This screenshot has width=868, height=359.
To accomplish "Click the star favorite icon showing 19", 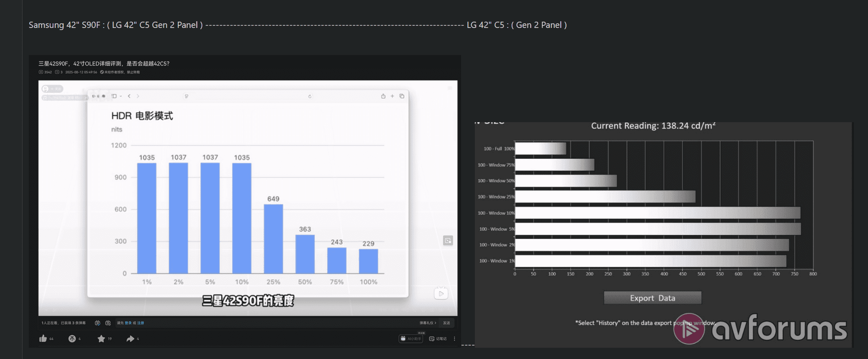I will point(101,339).
